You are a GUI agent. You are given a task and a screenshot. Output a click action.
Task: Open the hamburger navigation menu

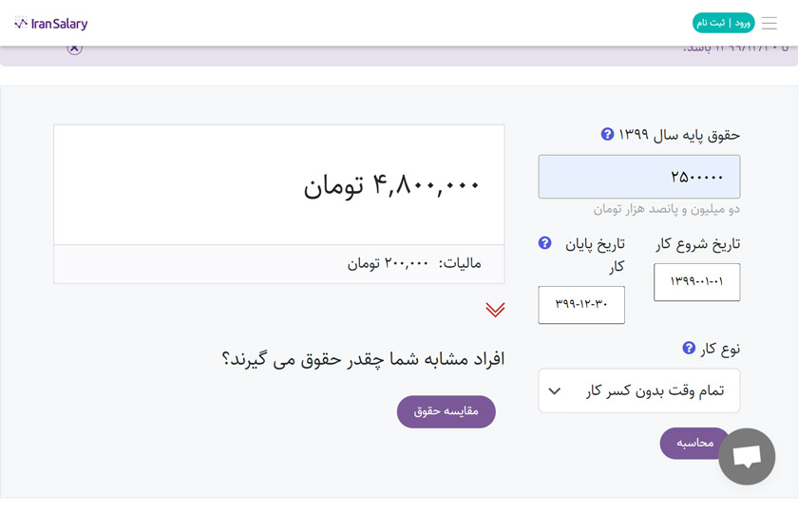[x=769, y=23]
